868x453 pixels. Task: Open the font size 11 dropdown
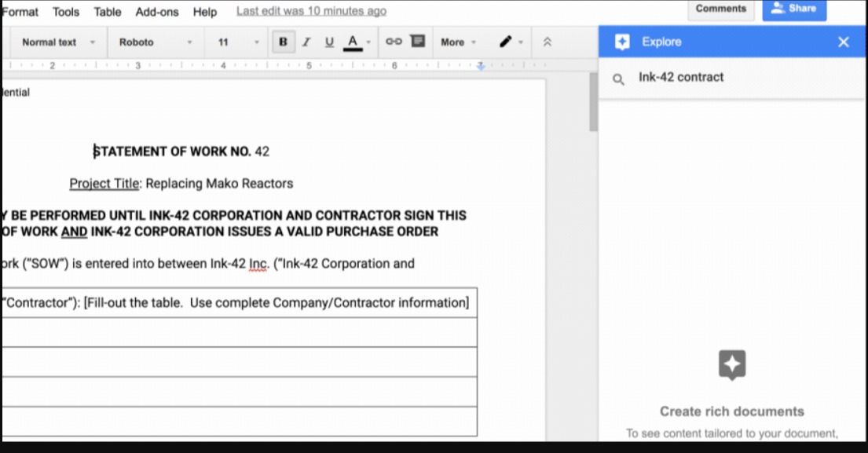(x=238, y=42)
